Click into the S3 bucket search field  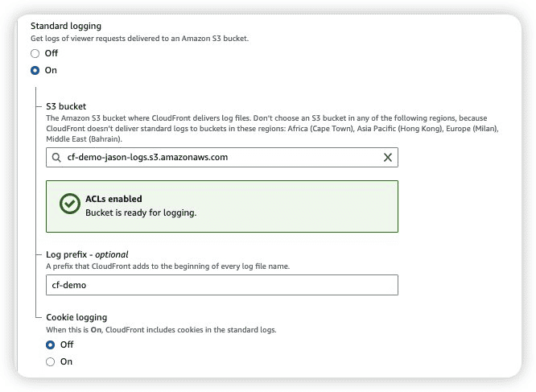point(222,157)
